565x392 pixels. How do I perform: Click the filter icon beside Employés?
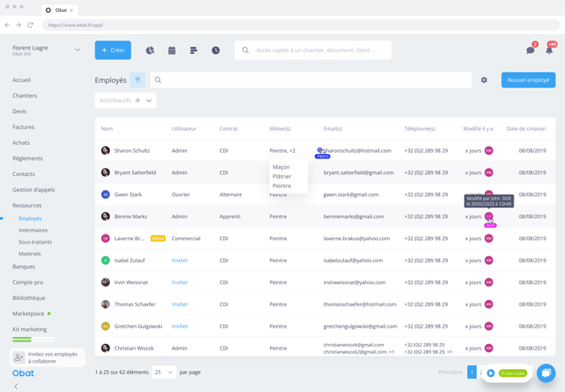tap(137, 80)
